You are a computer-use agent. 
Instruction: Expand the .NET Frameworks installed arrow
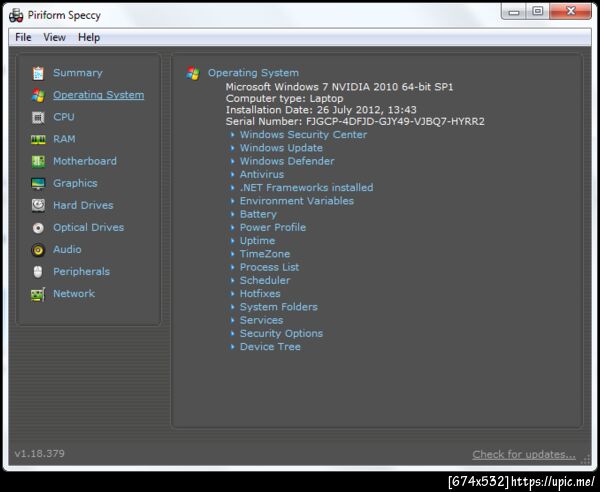232,188
